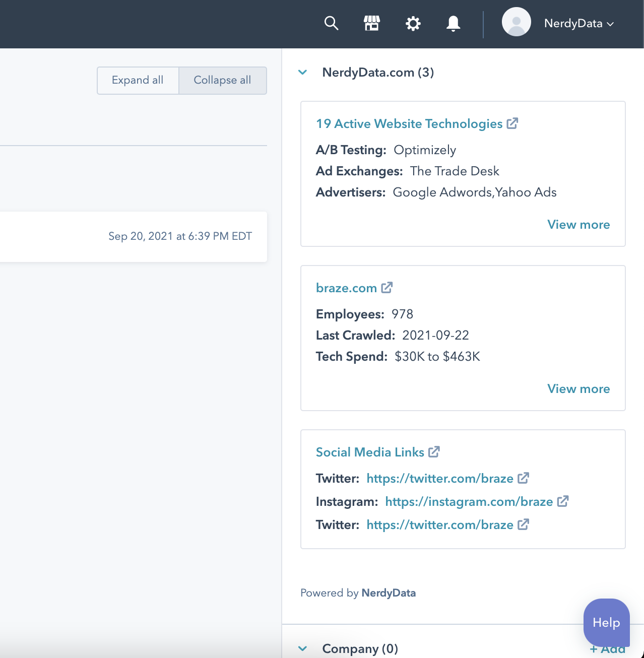644x658 pixels.
Task: Expand the Company (0) section chevron
Action: (x=303, y=648)
